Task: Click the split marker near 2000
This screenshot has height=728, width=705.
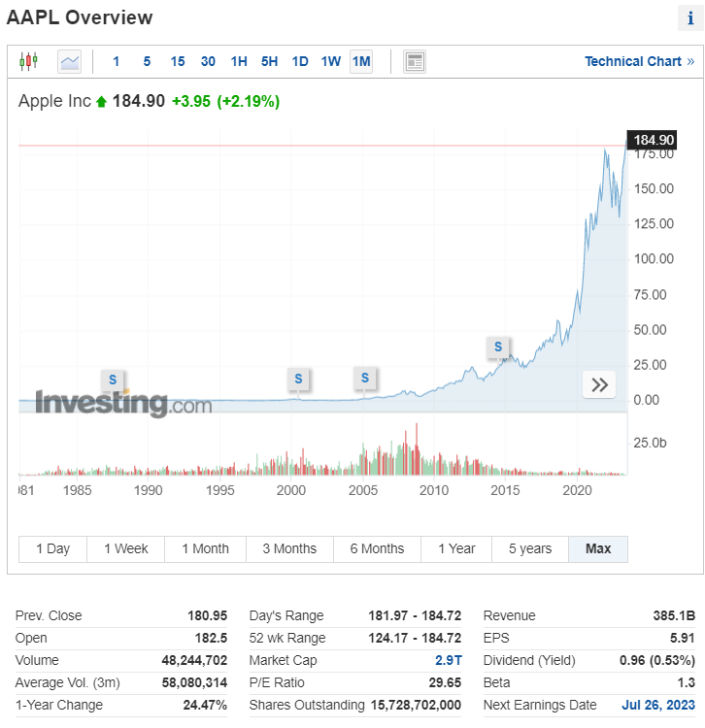Action: click(298, 378)
